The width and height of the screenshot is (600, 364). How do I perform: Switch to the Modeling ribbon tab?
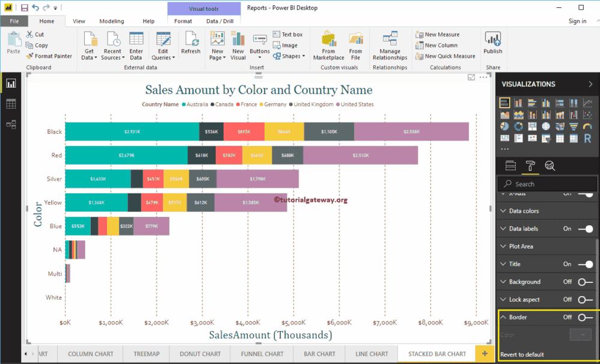click(111, 20)
